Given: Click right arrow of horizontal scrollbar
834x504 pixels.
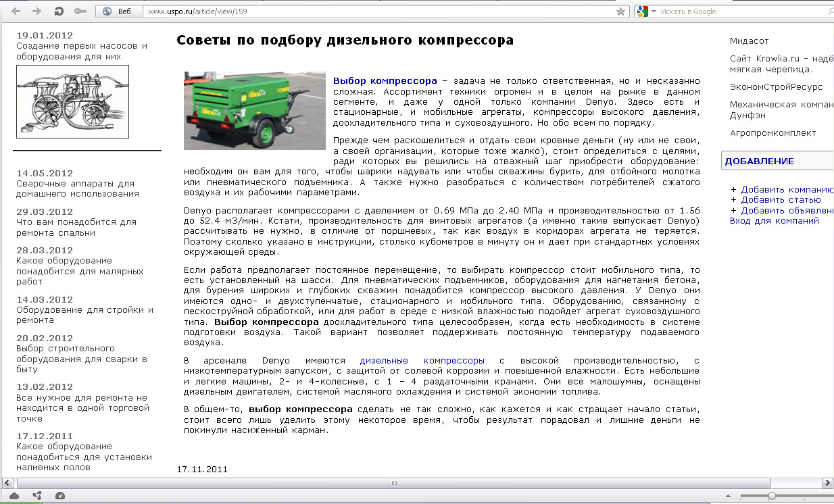Looking at the screenshot, I should tap(827, 483).
